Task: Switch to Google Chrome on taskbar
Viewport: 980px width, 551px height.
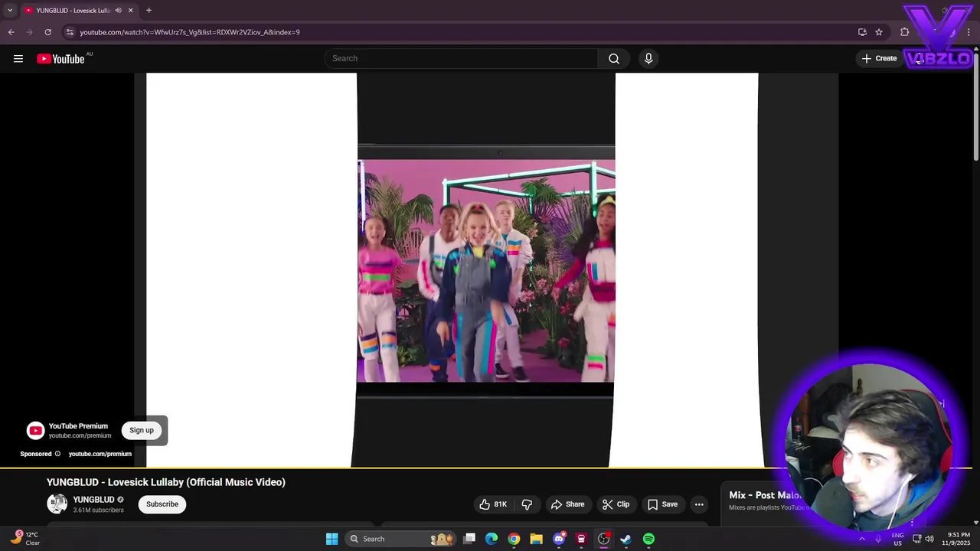Action: (x=514, y=539)
